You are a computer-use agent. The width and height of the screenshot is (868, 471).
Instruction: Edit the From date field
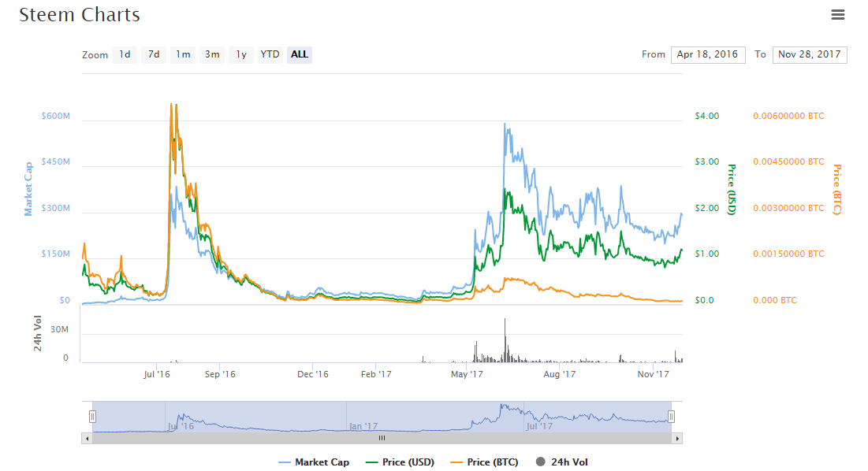tap(708, 54)
